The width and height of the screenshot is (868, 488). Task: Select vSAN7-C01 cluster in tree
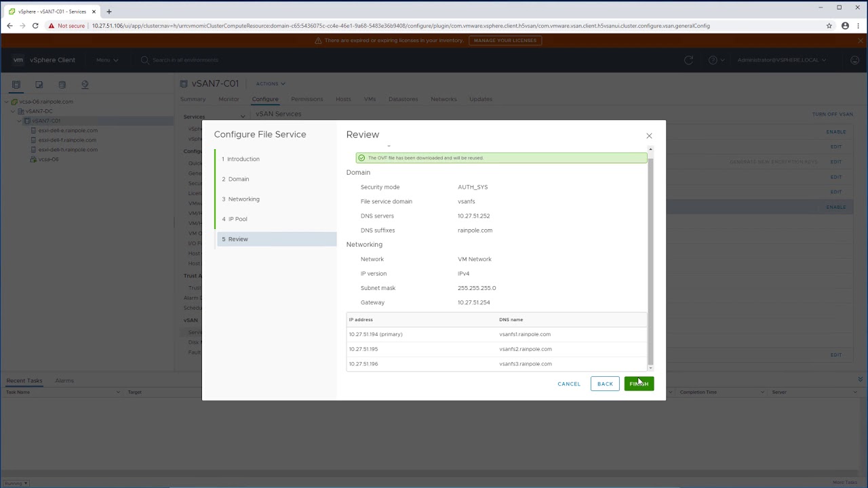[46, 121]
